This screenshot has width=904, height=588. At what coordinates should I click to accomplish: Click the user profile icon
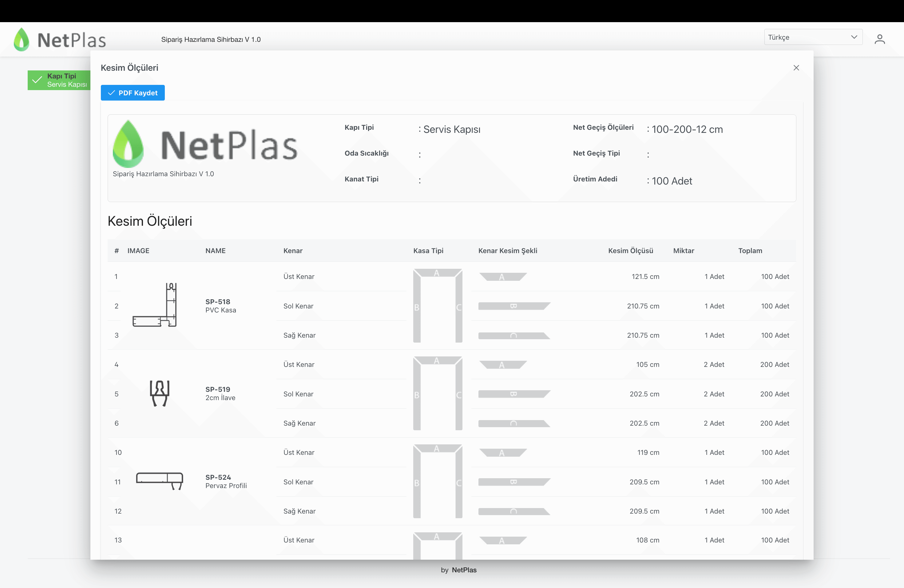coord(879,39)
